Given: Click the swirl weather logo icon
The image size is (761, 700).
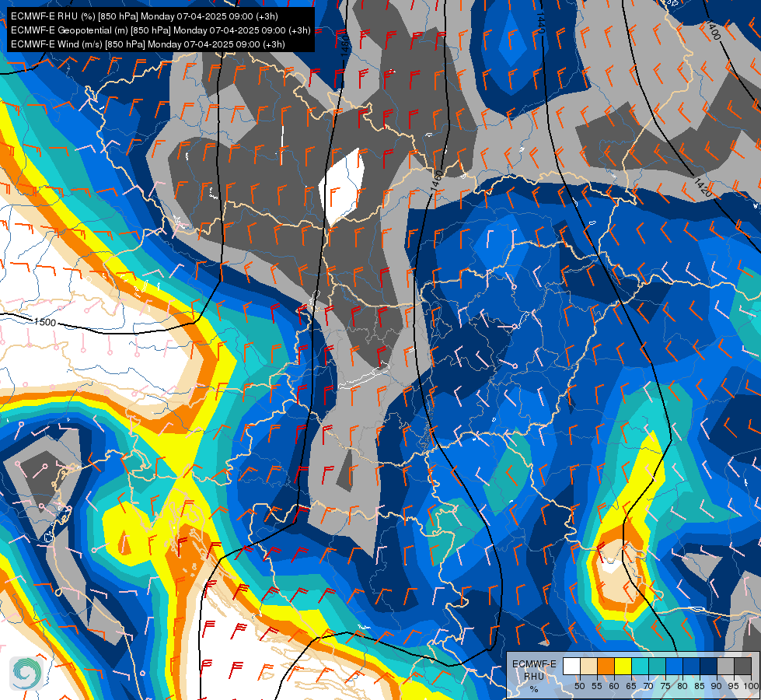Looking at the screenshot, I should 26,673.
